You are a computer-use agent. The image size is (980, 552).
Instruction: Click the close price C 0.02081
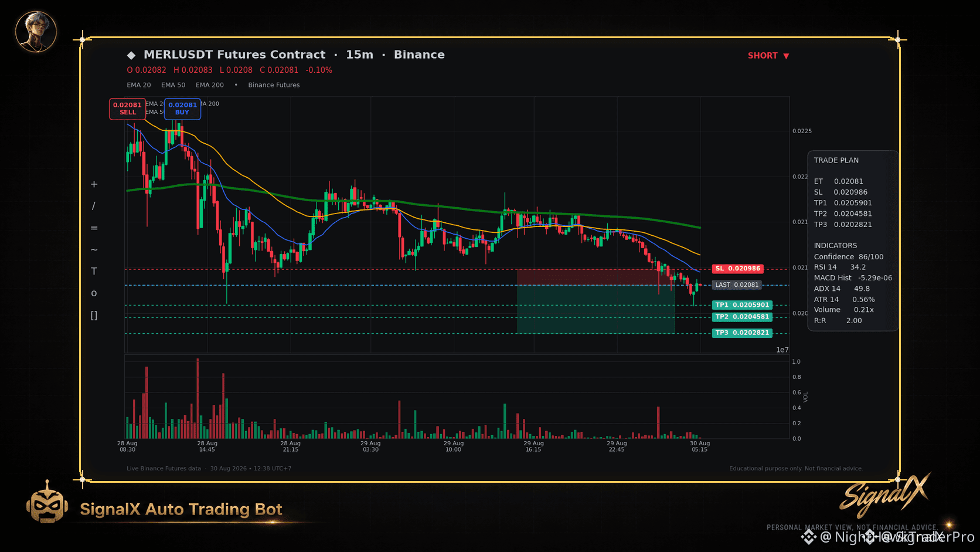[279, 70]
